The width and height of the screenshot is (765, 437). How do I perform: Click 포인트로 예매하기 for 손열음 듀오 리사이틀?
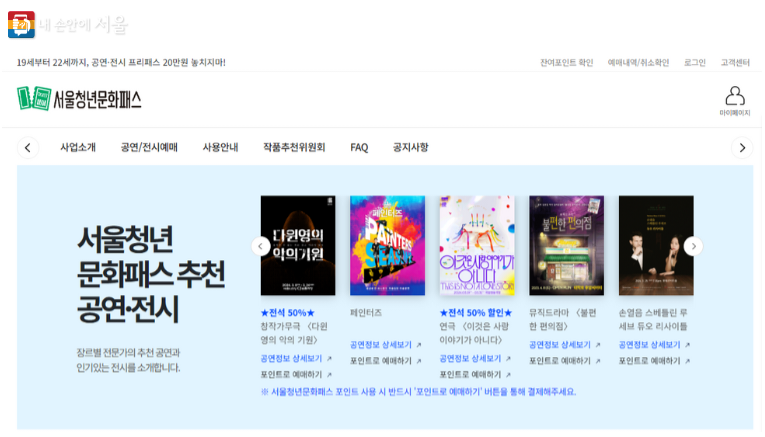pyautogui.click(x=654, y=361)
